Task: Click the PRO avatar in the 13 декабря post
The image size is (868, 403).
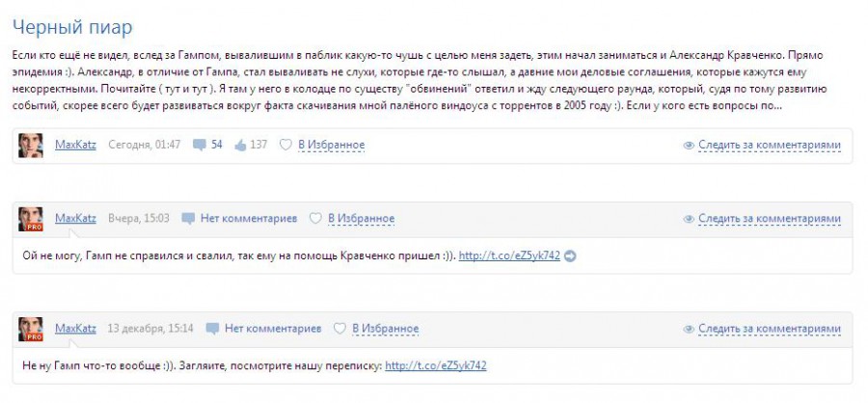Action: coord(30,329)
